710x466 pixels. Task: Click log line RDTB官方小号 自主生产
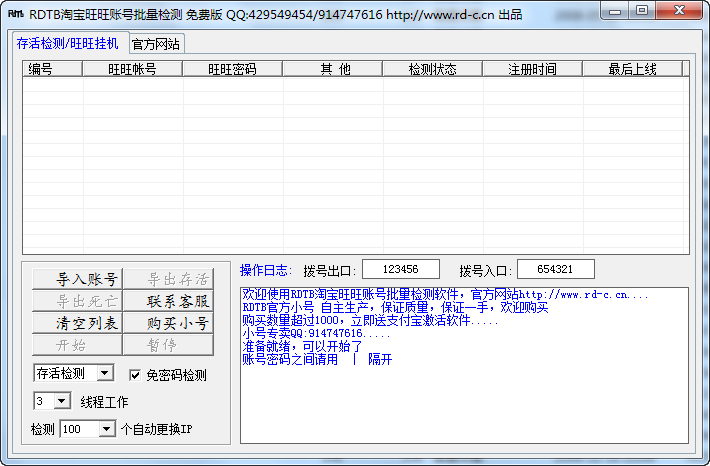[395, 307]
